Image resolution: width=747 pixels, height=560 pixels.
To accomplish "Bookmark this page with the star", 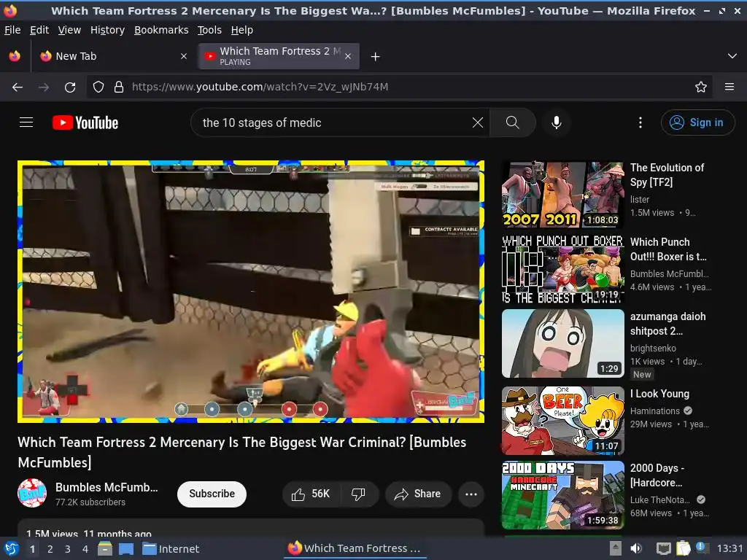I will point(701,87).
